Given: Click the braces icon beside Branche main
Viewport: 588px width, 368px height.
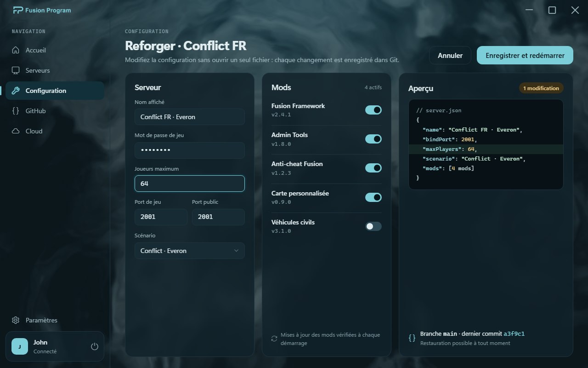Looking at the screenshot, I should [x=412, y=338].
